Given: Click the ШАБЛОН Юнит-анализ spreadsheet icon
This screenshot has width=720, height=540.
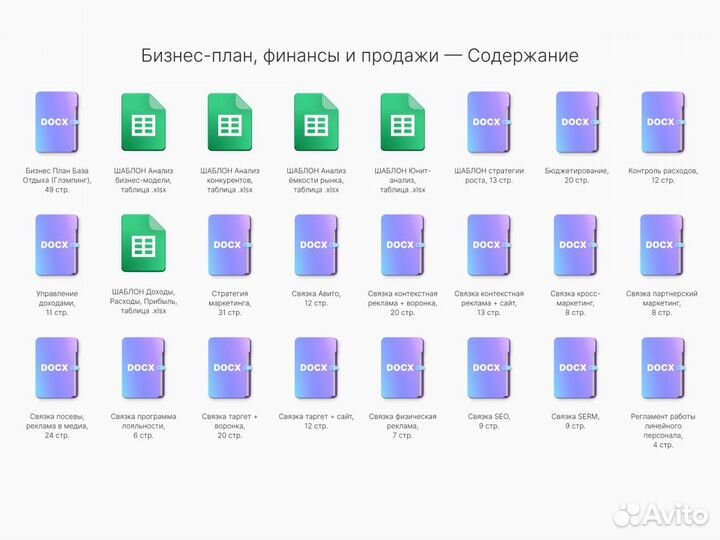Looking at the screenshot, I should coord(402,123).
